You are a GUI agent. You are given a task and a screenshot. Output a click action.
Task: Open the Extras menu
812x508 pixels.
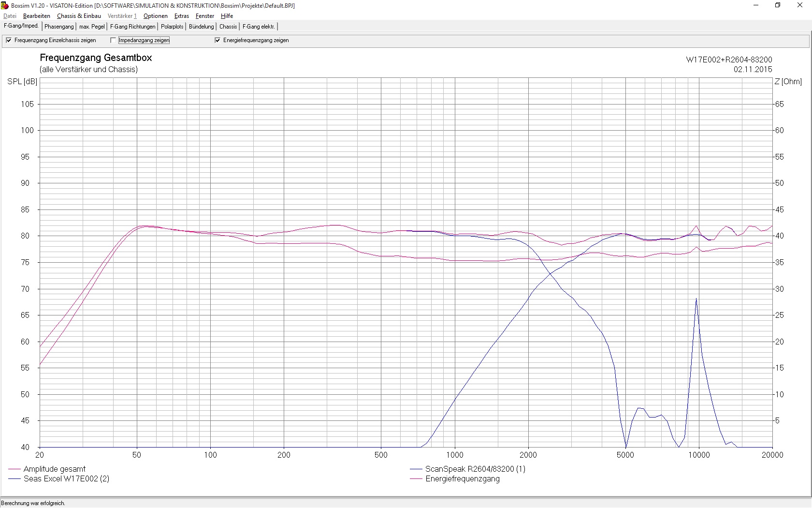point(181,16)
